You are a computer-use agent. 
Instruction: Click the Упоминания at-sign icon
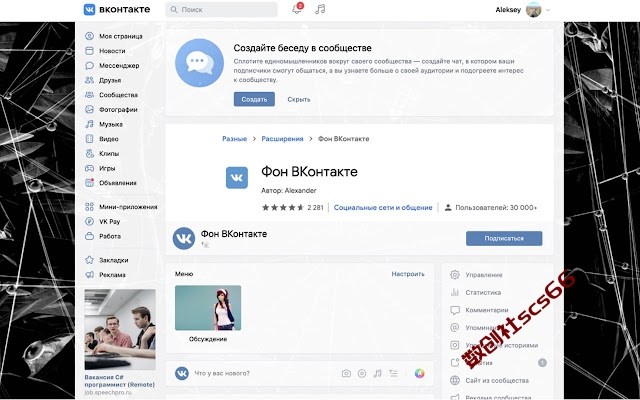coord(455,327)
